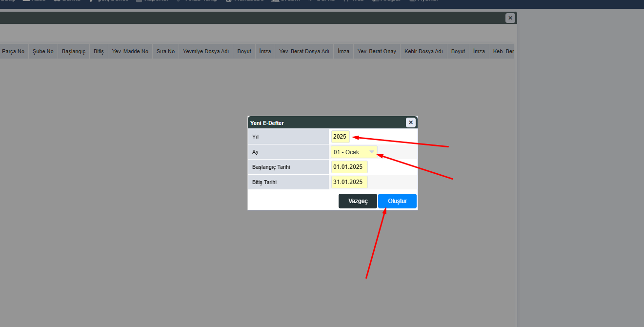This screenshot has height=327, width=644.
Task: Click the Yevmiye Dosya Adı column header
Action: [x=206, y=51]
